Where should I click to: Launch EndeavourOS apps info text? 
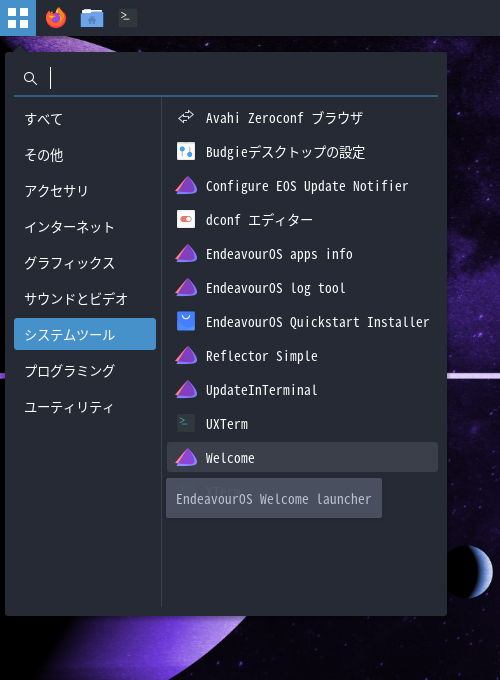tap(279, 254)
